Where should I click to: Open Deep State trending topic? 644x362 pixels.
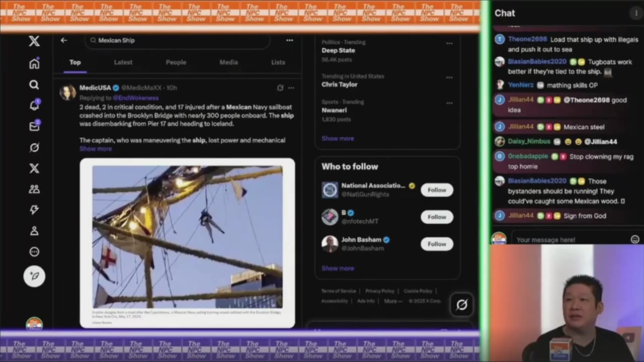tap(338, 50)
